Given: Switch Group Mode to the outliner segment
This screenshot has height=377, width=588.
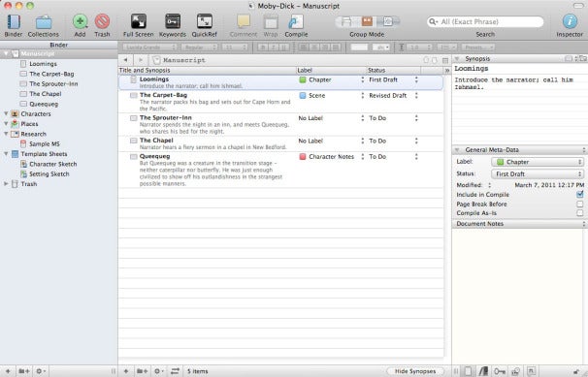Looking at the screenshot, I should tap(388, 21).
